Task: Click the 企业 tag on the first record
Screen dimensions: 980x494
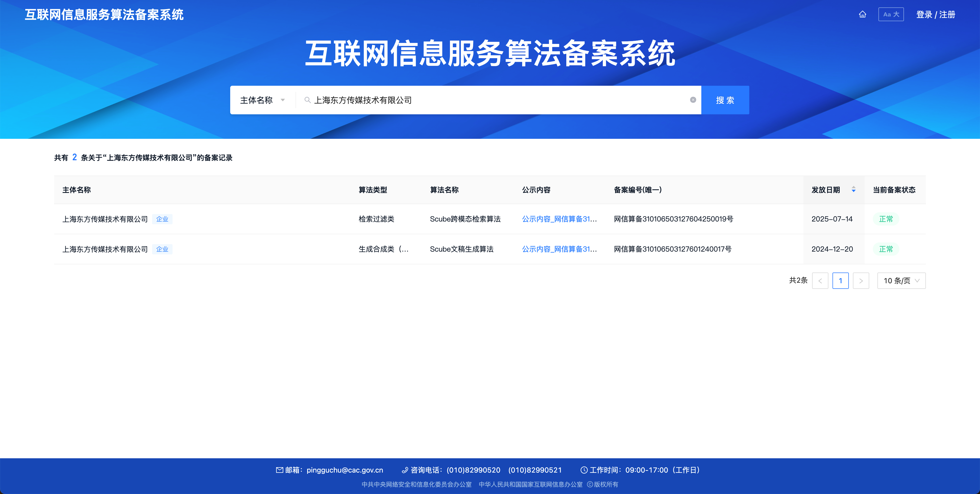Action: [x=163, y=219]
